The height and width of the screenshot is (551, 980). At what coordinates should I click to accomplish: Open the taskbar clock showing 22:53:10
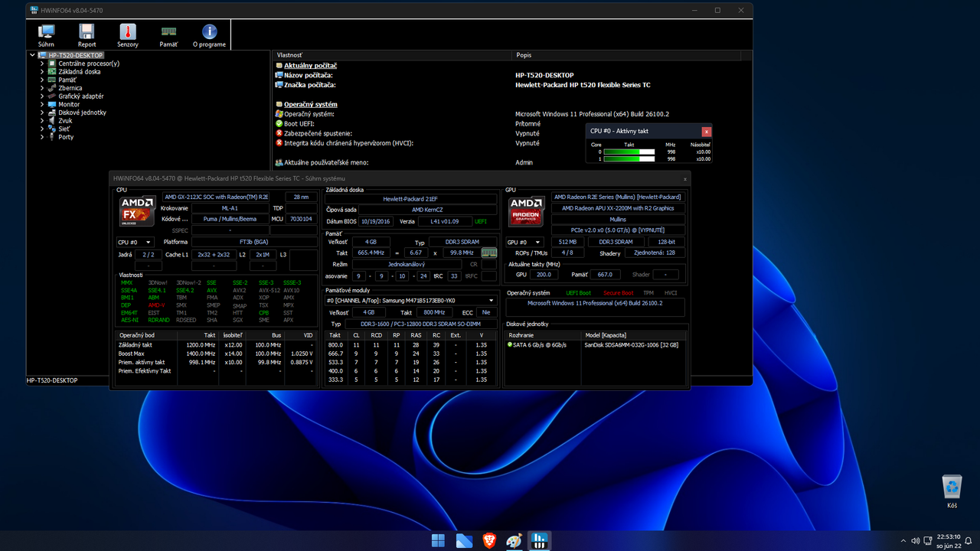click(948, 541)
